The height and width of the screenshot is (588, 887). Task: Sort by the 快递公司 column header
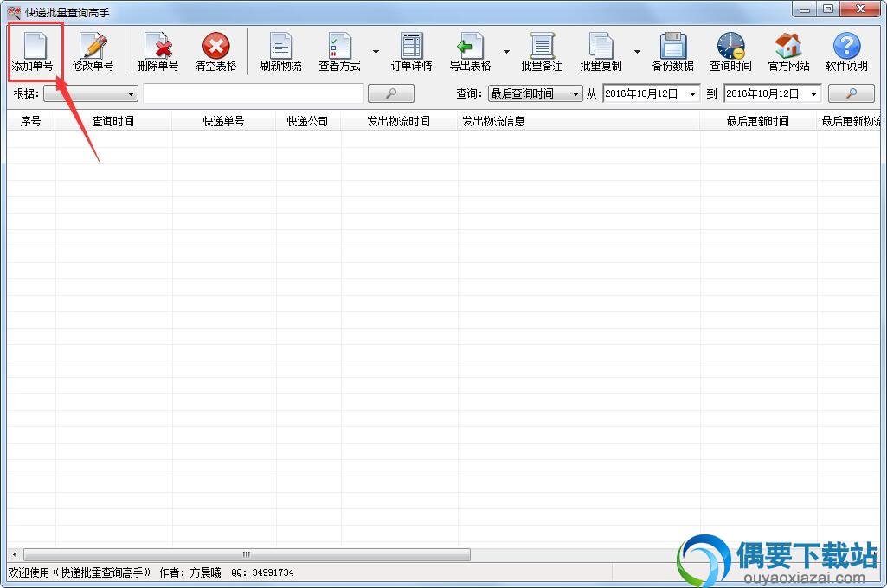pyautogui.click(x=308, y=121)
